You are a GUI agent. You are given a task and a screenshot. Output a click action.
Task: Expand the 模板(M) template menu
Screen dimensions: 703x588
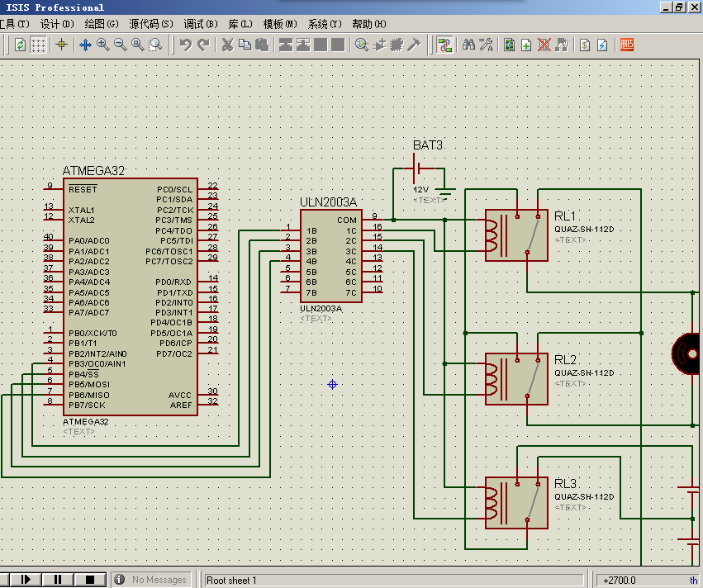pyautogui.click(x=281, y=24)
